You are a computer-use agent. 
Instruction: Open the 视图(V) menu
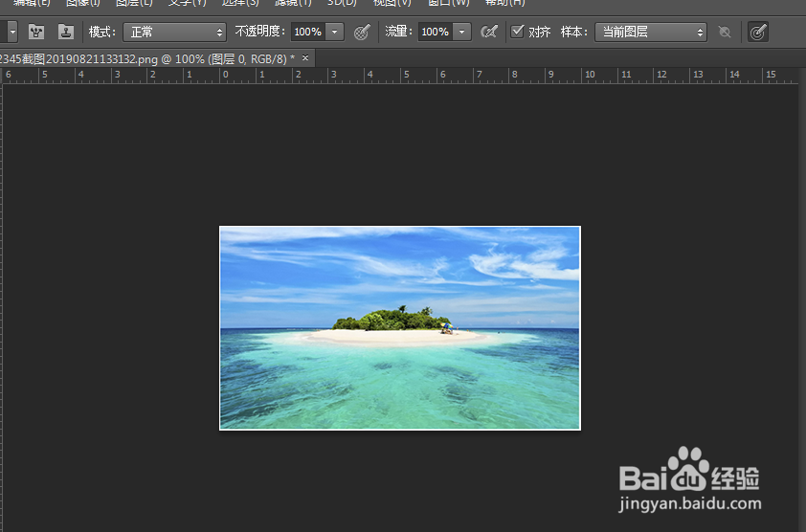point(392,3)
